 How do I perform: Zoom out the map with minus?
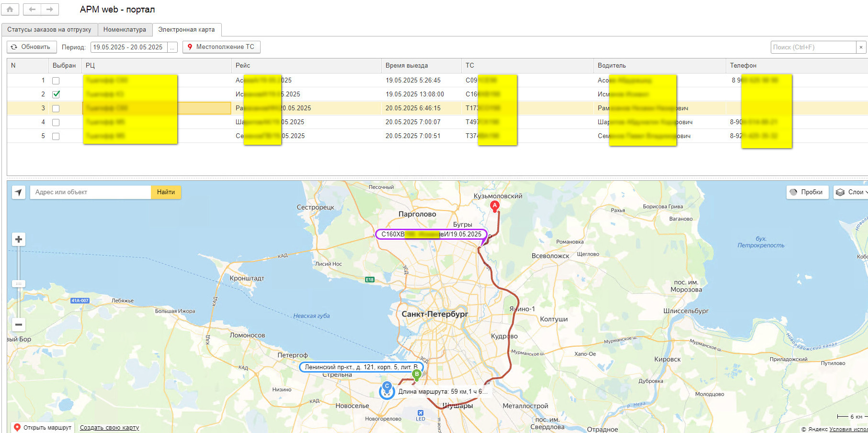pos(19,325)
